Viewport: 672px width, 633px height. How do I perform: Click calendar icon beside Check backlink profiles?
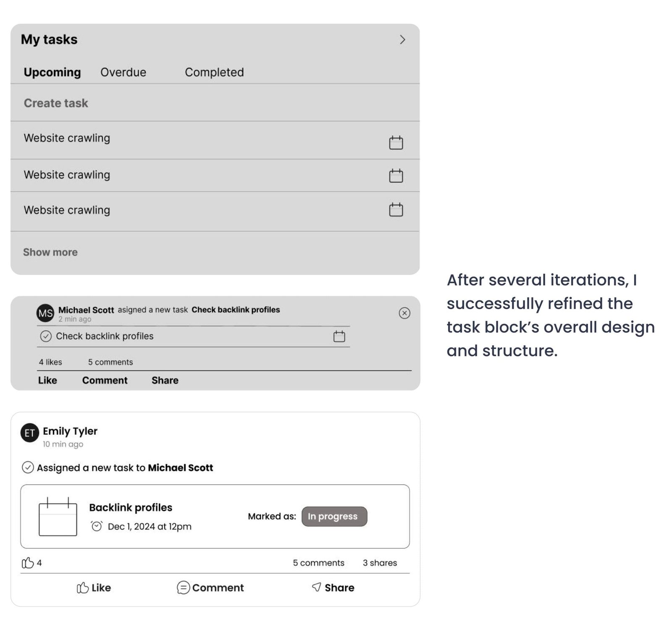pyautogui.click(x=339, y=336)
